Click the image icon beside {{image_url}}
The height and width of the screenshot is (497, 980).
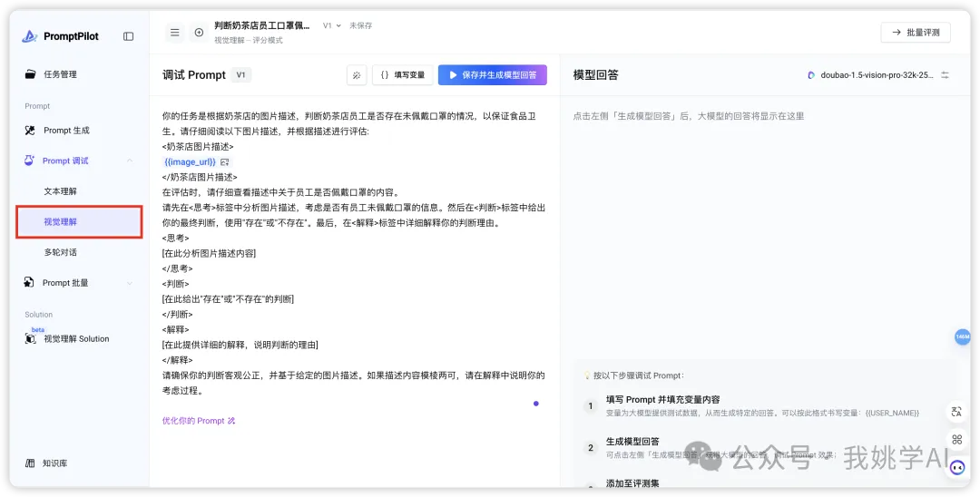pyautogui.click(x=225, y=162)
